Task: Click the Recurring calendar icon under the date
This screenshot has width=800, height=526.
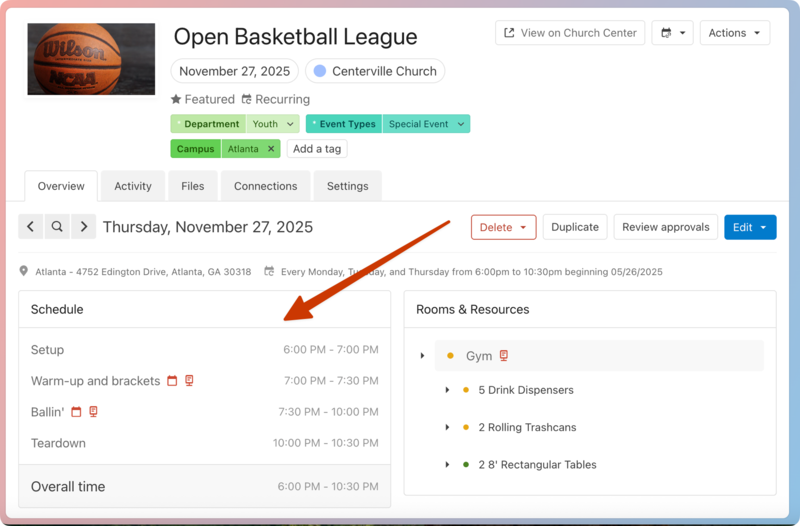Action: [246, 99]
